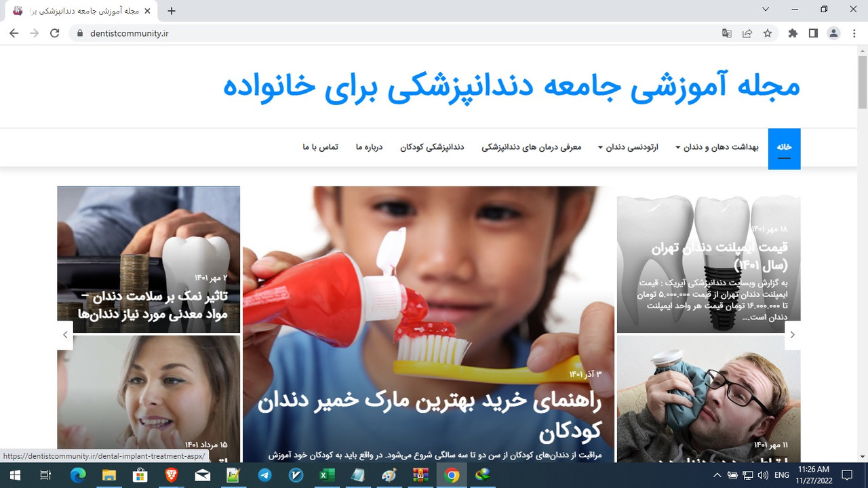Open Mail app from taskbar
This screenshot has height=488, width=868.
(202, 475)
